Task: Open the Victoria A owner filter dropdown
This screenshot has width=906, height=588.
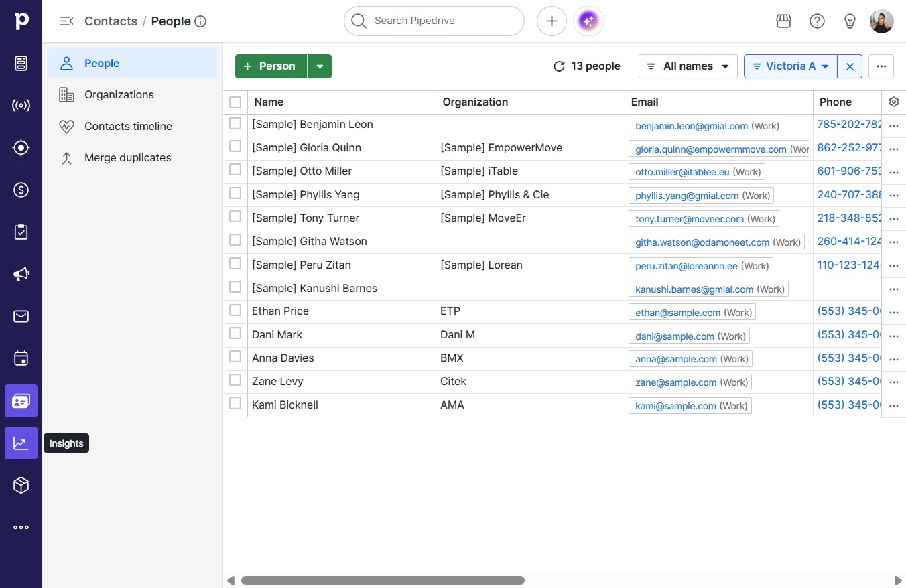Action: (x=791, y=66)
